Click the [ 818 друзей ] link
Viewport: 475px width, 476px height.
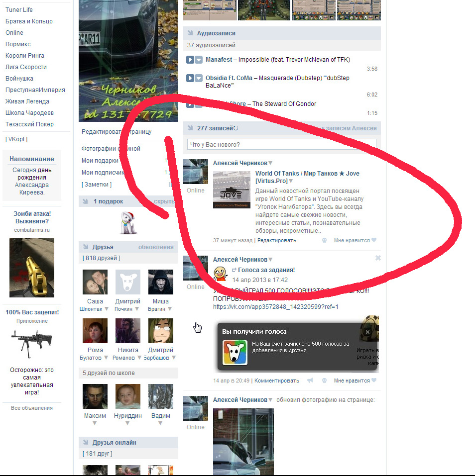tap(101, 258)
